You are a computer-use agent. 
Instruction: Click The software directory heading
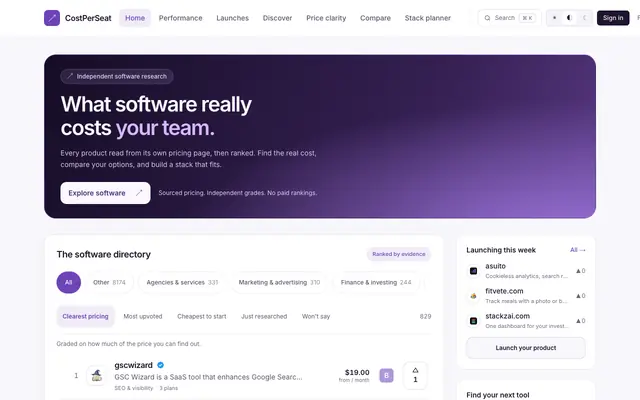104,254
